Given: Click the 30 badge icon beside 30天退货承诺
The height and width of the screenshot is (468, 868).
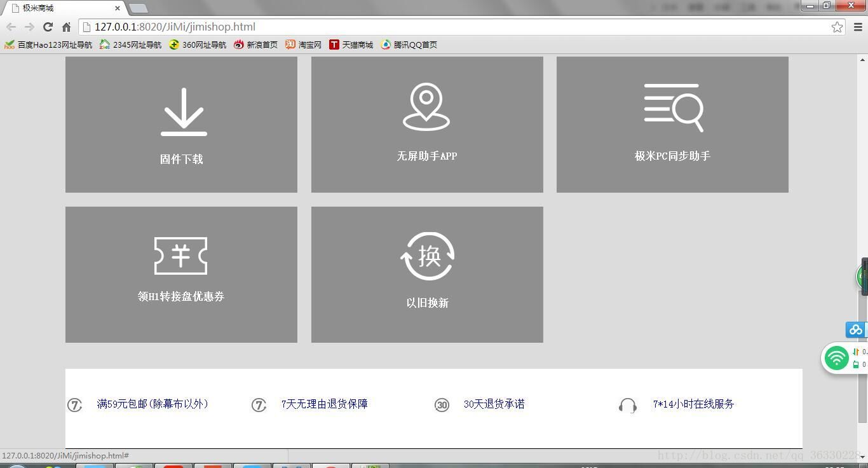Looking at the screenshot, I should point(442,405).
